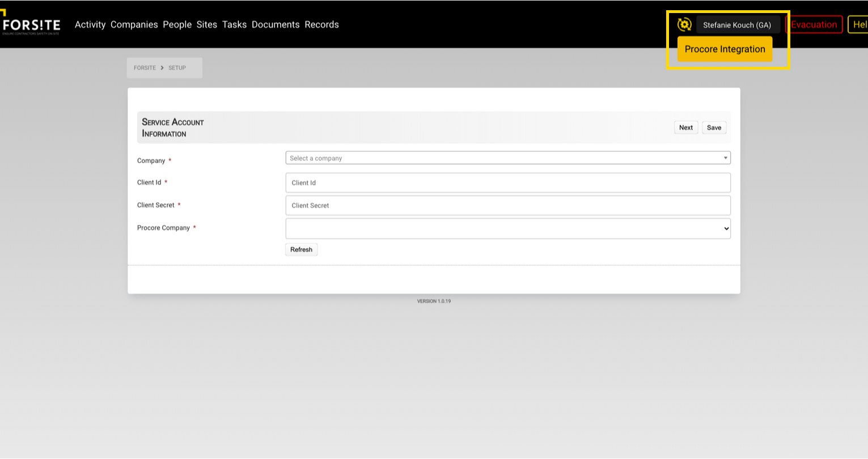Image resolution: width=868 pixels, height=459 pixels.
Task: Expand the Procore Company dropdown
Action: (x=508, y=228)
